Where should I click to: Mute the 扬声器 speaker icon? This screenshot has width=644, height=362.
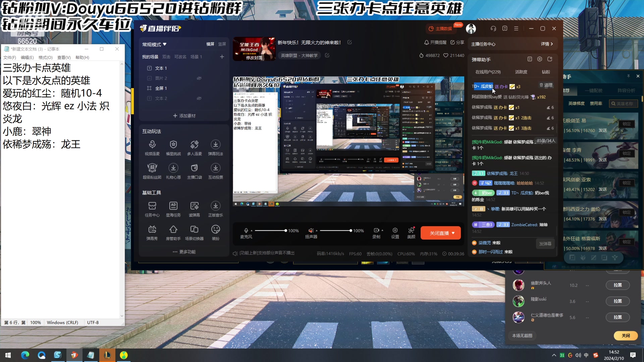pyautogui.click(x=311, y=231)
